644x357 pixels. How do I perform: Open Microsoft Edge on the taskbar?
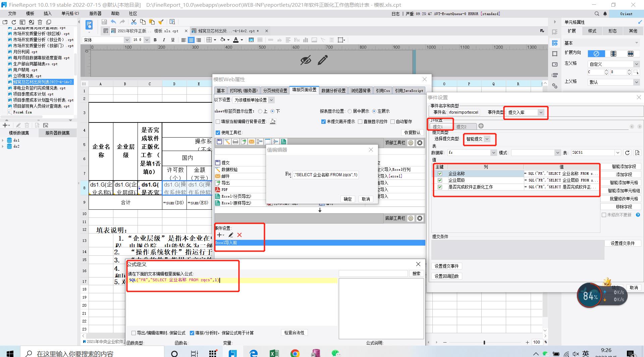click(x=253, y=353)
